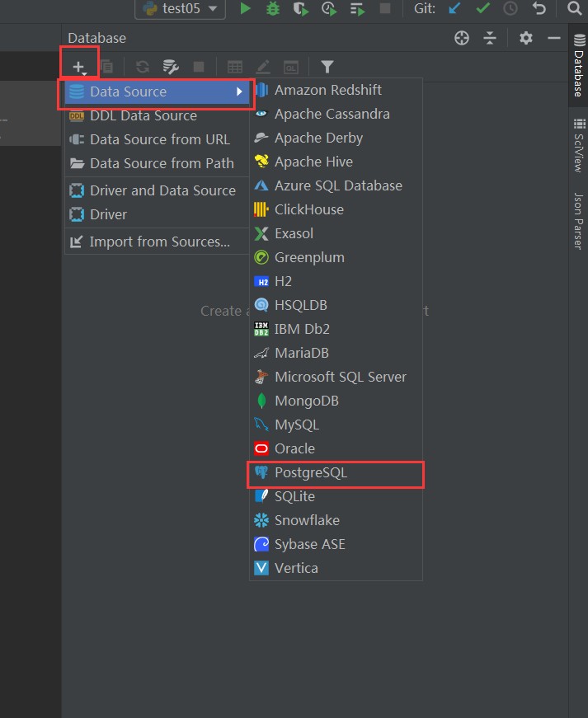Click the Git commit checkmark icon
Viewport: 588px width, 718px height.
tap(483, 9)
